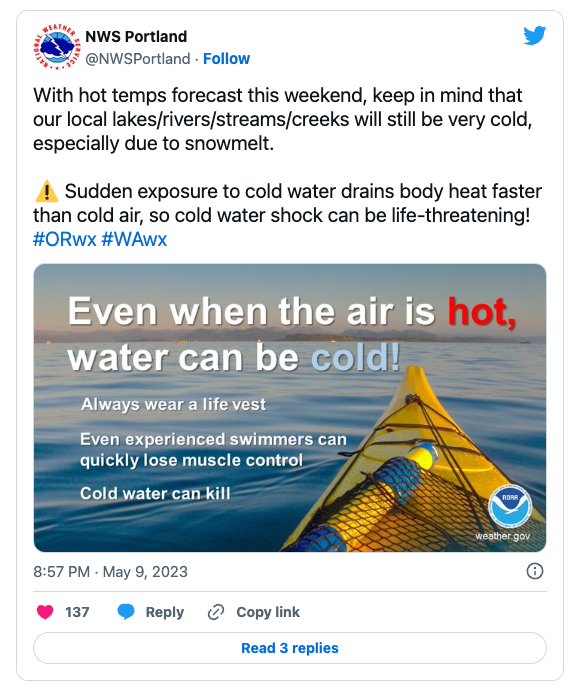This screenshot has width=576, height=698.
Task: Click the Reply text label
Action: point(165,612)
